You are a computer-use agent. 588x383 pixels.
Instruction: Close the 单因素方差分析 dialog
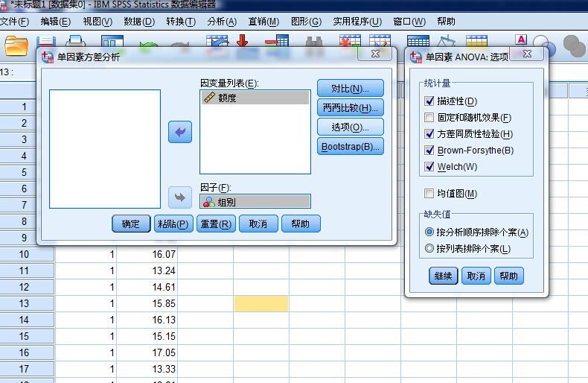point(375,54)
